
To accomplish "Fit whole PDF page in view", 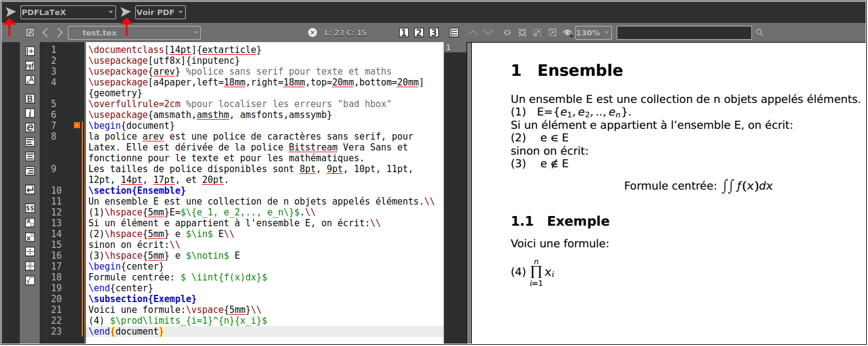I will point(522,32).
